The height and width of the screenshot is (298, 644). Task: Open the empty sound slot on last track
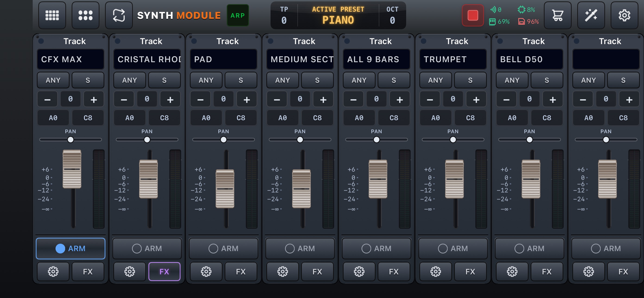(x=606, y=59)
